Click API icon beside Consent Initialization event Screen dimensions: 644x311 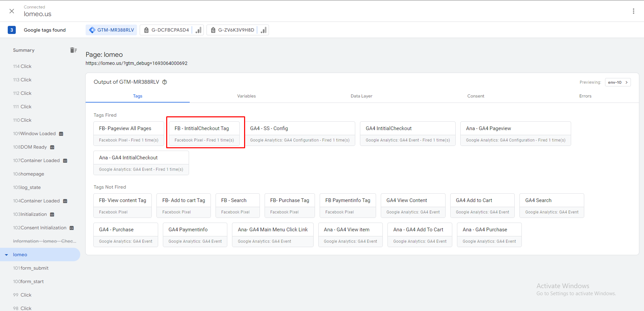click(x=72, y=228)
